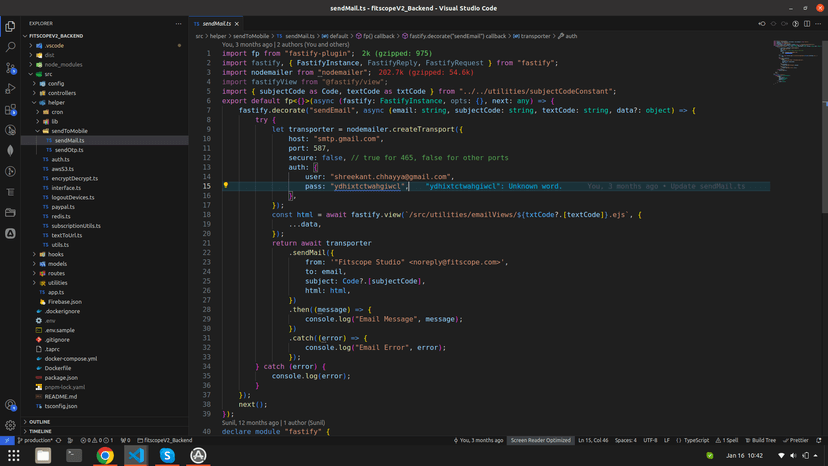
Task: Open Terminal from dock
Action: click(x=74, y=455)
